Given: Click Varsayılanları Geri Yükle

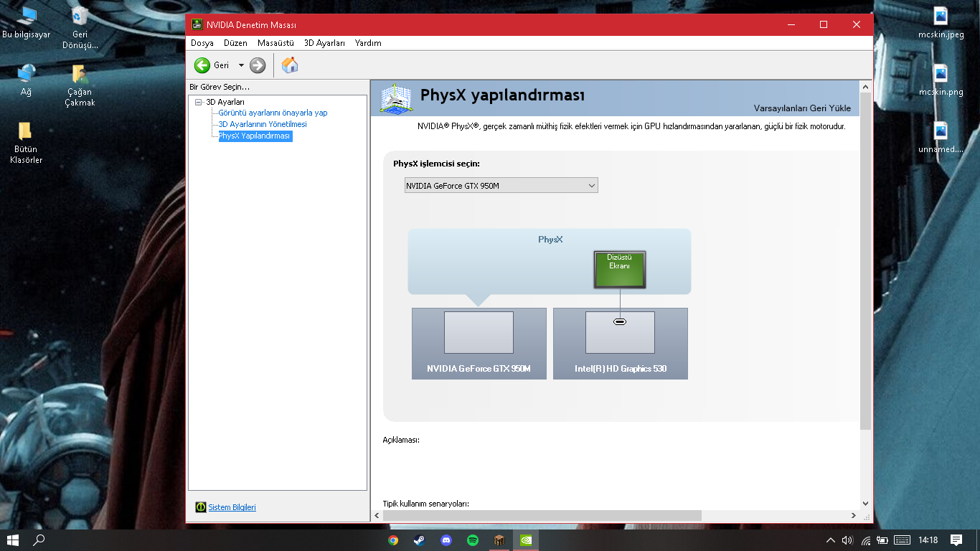Looking at the screenshot, I should (802, 108).
